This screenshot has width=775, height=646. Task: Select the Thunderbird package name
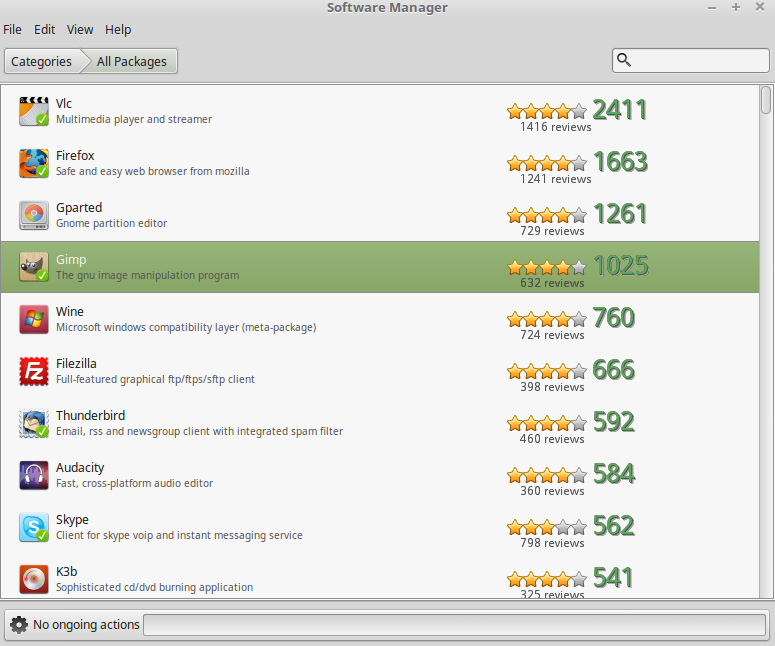click(90, 415)
